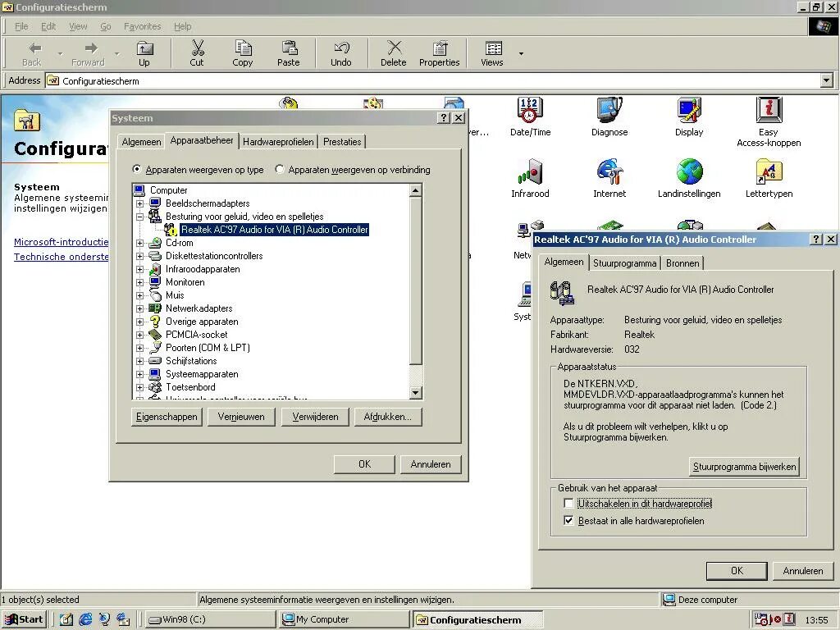
Task: Click the Show Desktop quick launch icon
Action: tap(66, 619)
